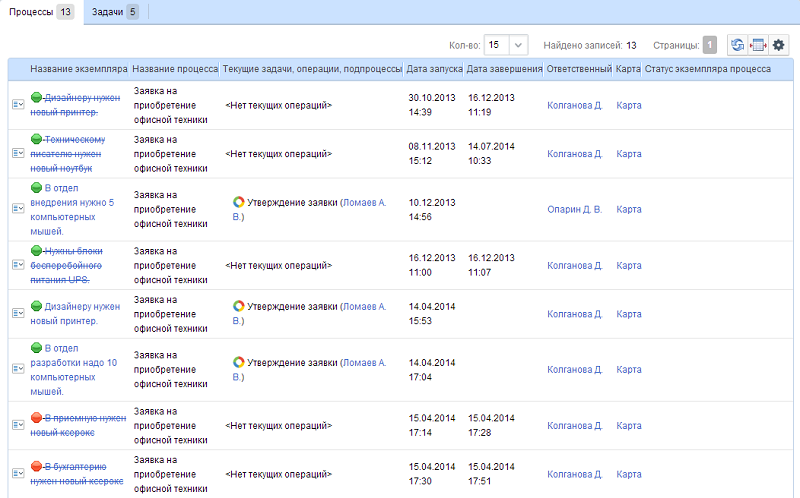800x498 pixels.
Task: Open 'В приемную нужен новый ксерокс' link
Action: point(78,425)
